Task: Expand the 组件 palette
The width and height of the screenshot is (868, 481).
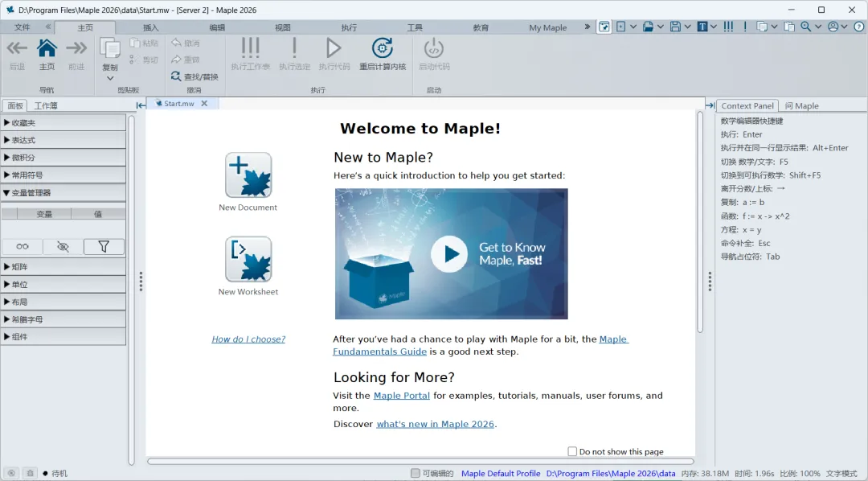Action: pyautogui.click(x=63, y=336)
